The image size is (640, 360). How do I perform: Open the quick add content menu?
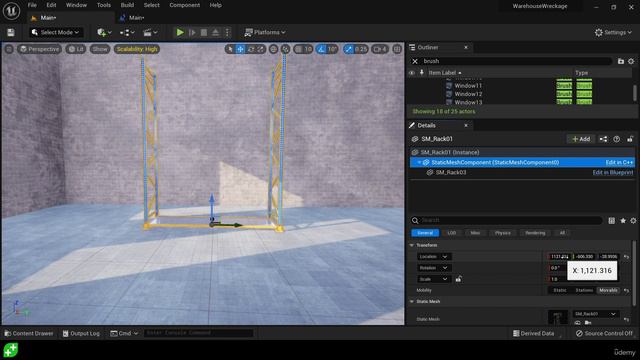[104, 32]
